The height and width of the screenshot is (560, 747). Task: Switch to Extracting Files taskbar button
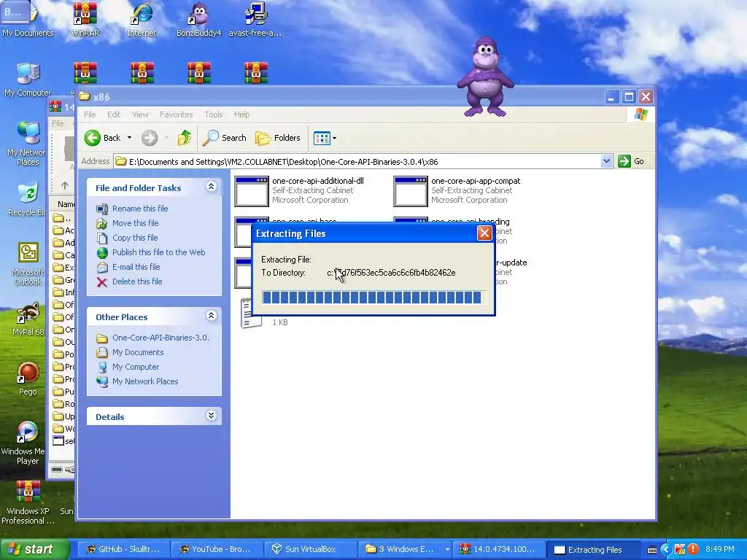click(x=593, y=550)
